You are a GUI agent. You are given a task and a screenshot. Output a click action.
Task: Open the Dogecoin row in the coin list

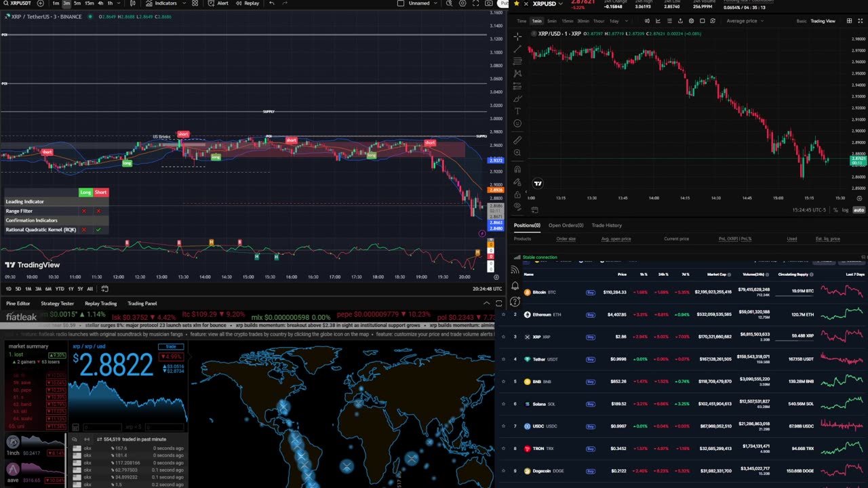click(682, 471)
